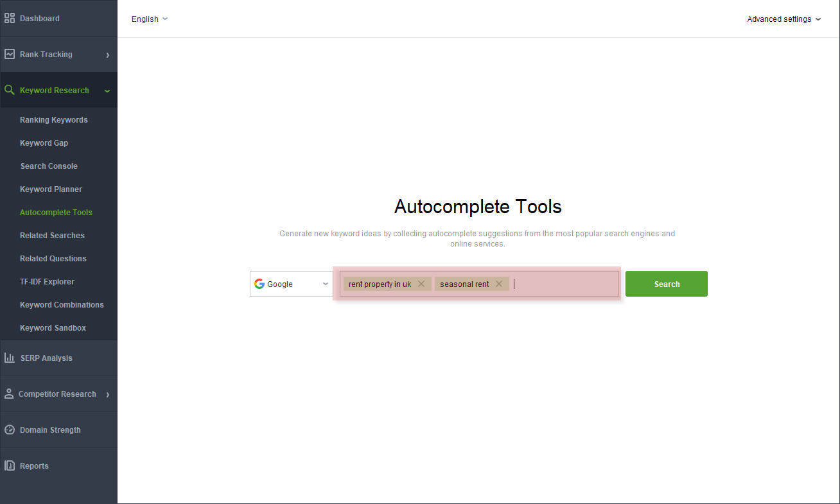Expand Advanced settings menu
840x504 pixels.
[783, 19]
